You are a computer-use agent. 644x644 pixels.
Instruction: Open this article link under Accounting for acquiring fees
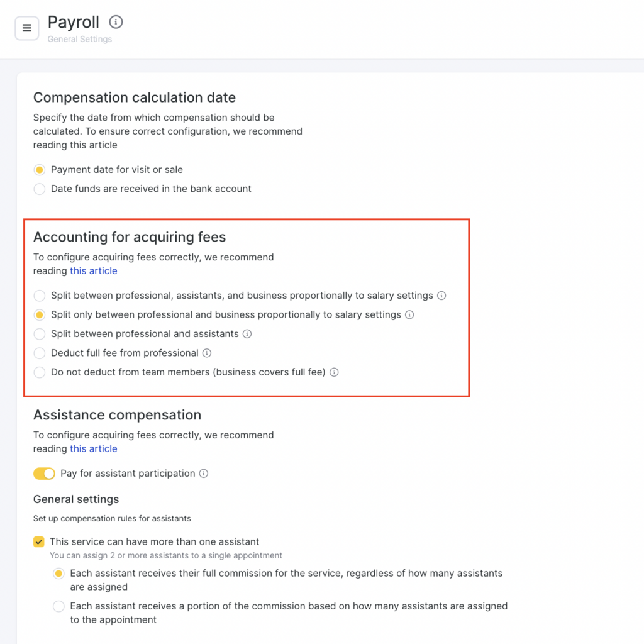[x=93, y=271]
